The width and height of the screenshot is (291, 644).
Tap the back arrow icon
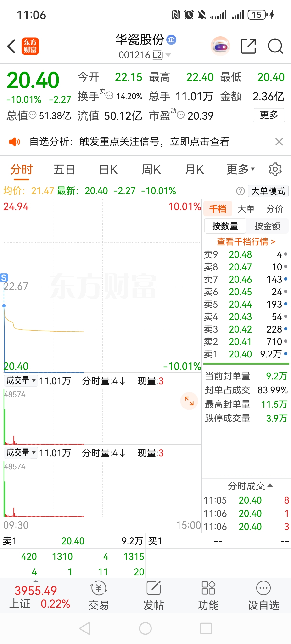[11, 46]
